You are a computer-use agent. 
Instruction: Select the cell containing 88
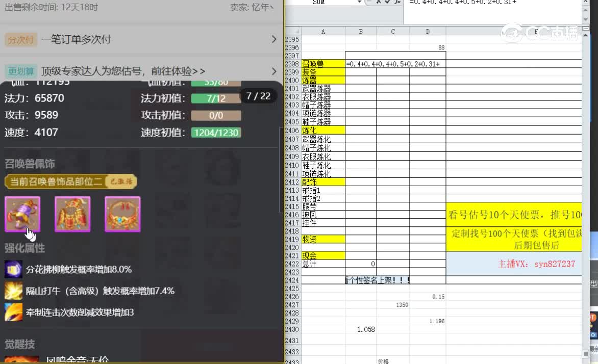point(428,47)
